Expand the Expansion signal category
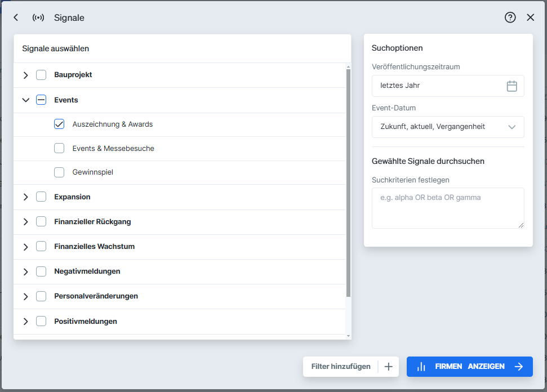 coord(25,197)
